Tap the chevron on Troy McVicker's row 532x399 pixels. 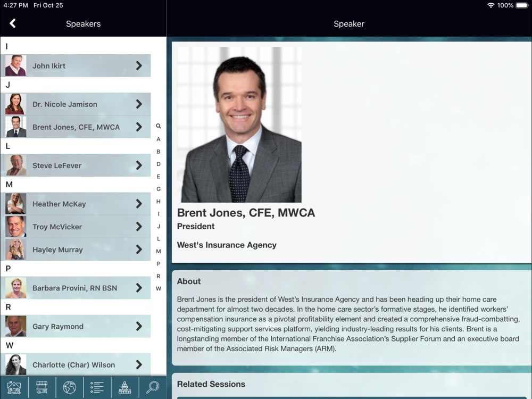[x=139, y=227]
